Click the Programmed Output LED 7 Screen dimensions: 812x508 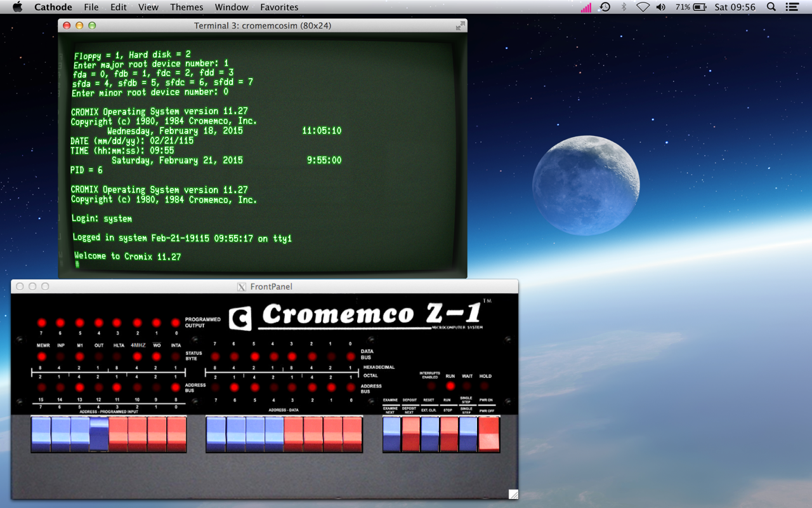[x=42, y=323]
